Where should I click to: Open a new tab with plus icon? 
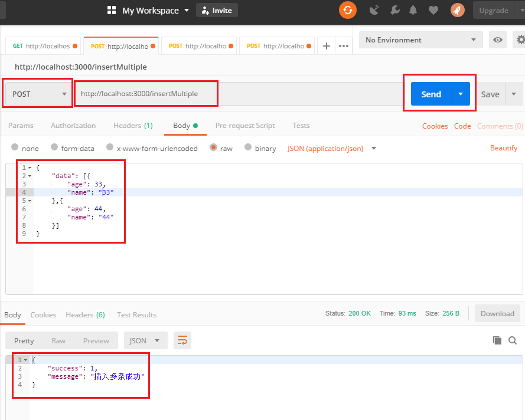[x=327, y=46]
